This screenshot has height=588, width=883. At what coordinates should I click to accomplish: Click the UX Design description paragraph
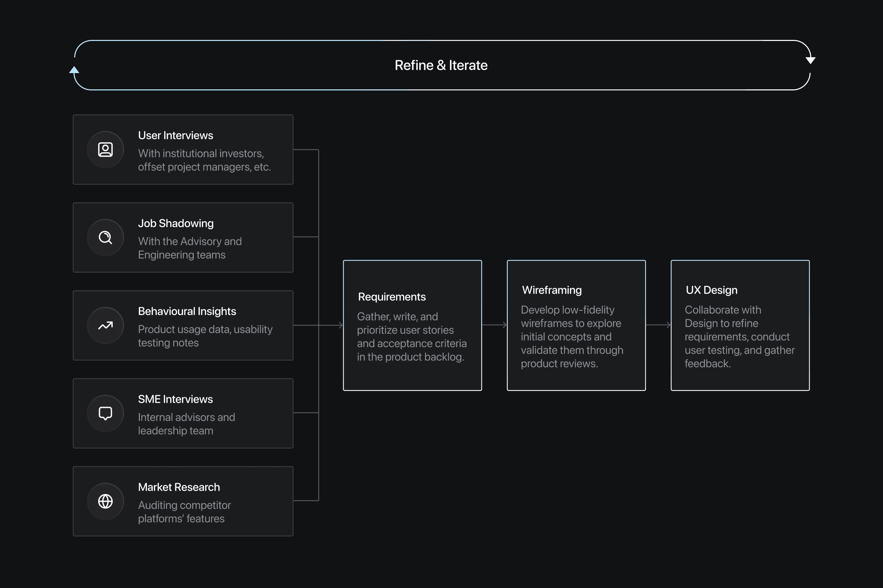point(739,336)
